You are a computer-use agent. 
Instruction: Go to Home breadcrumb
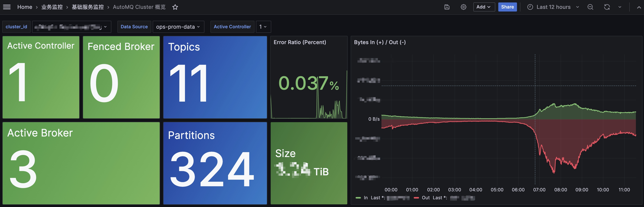coord(25,7)
